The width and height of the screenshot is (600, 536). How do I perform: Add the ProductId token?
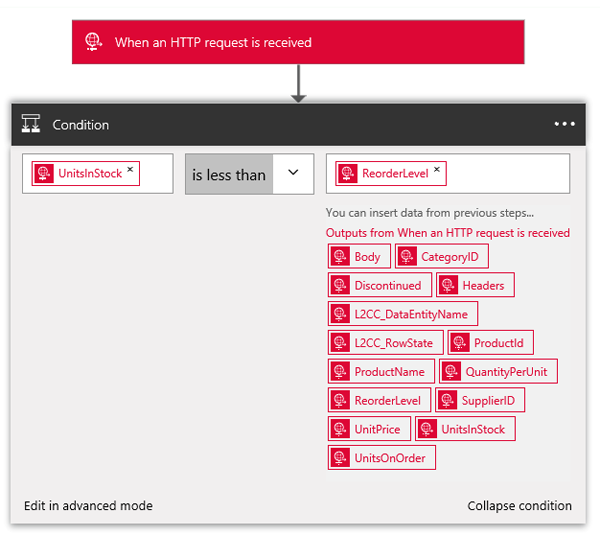coord(490,343)
